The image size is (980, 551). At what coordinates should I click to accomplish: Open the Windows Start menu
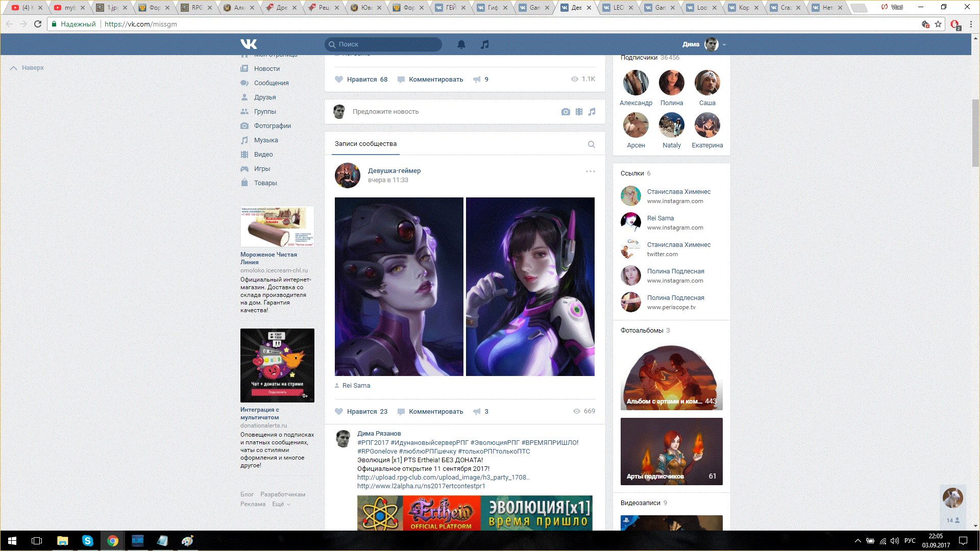pyautogui.click(x=12, y=541)
